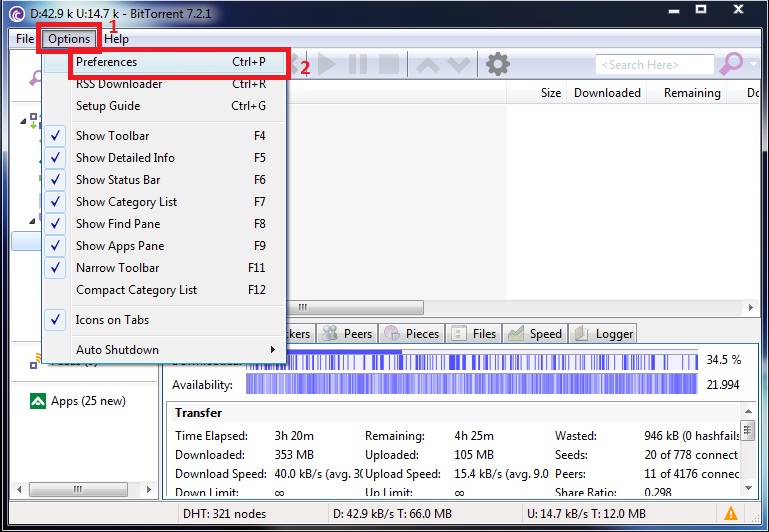Switch to the Pieces tab

coord(411,334)
